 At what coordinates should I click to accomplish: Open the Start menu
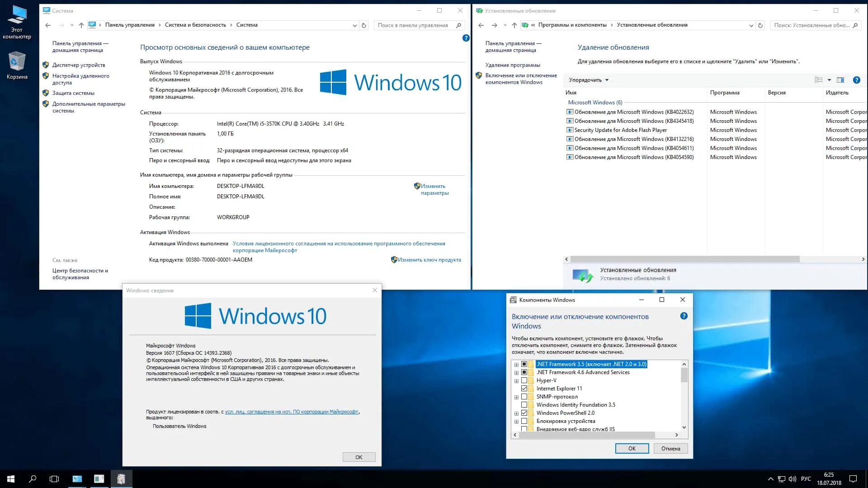(x=11, y=479)
